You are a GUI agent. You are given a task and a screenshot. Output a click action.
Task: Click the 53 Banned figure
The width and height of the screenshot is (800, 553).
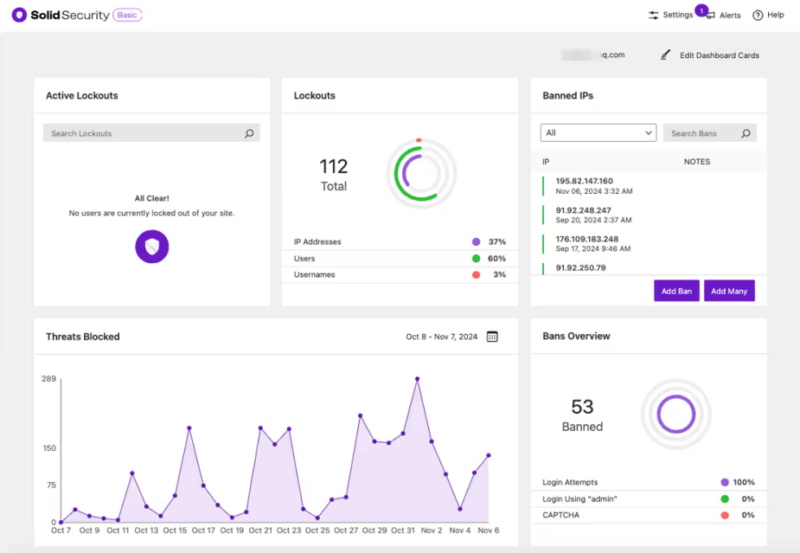pyautogui.click(x=582, y=414)
